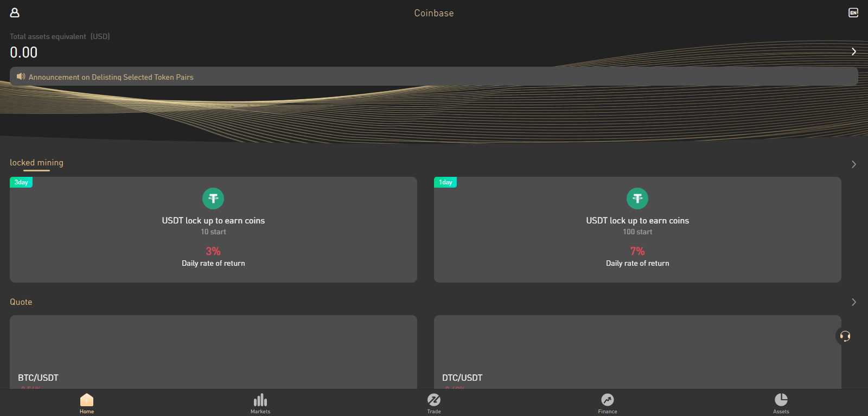Expand the Quote section arrow
Viewport: 868px width, 416px height.
[x=853, y=302]
